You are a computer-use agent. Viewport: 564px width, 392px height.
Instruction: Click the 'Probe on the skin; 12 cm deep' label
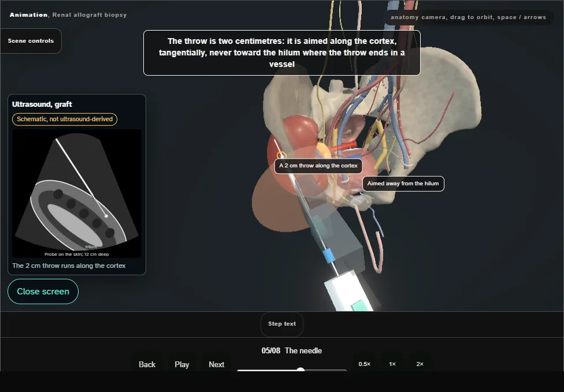77,254
